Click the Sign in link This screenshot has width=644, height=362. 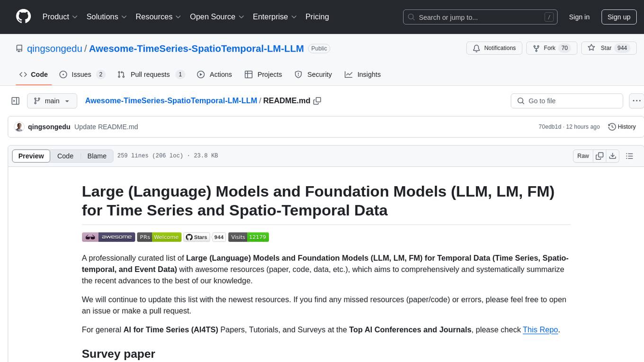pyautogui.click(x=579, y=17)
